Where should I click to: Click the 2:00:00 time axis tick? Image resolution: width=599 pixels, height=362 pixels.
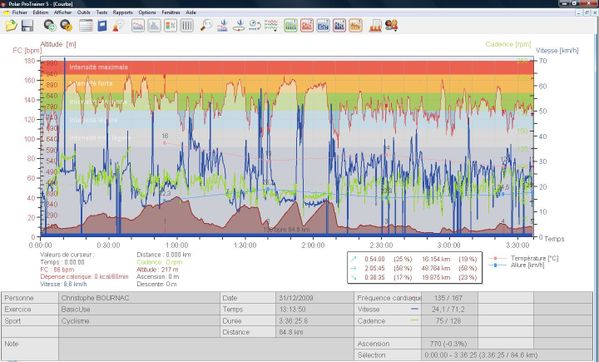coord(313,245)
